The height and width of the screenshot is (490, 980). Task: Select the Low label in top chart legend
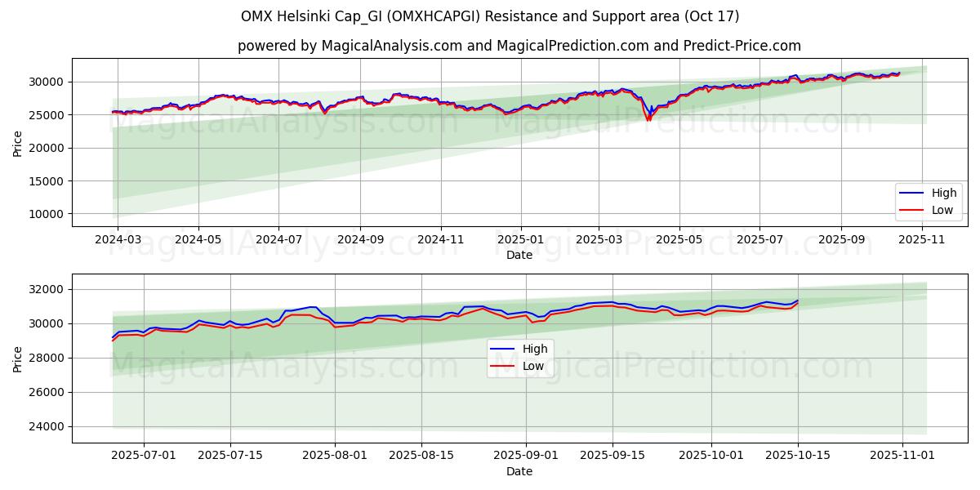942,210
